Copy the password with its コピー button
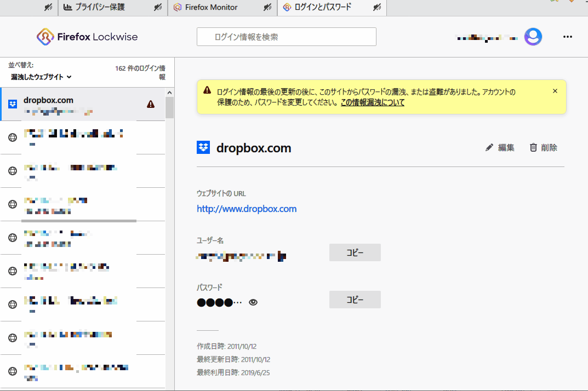Screen dimensions: 588x391 pyautogui.click(x=355, y=300)
